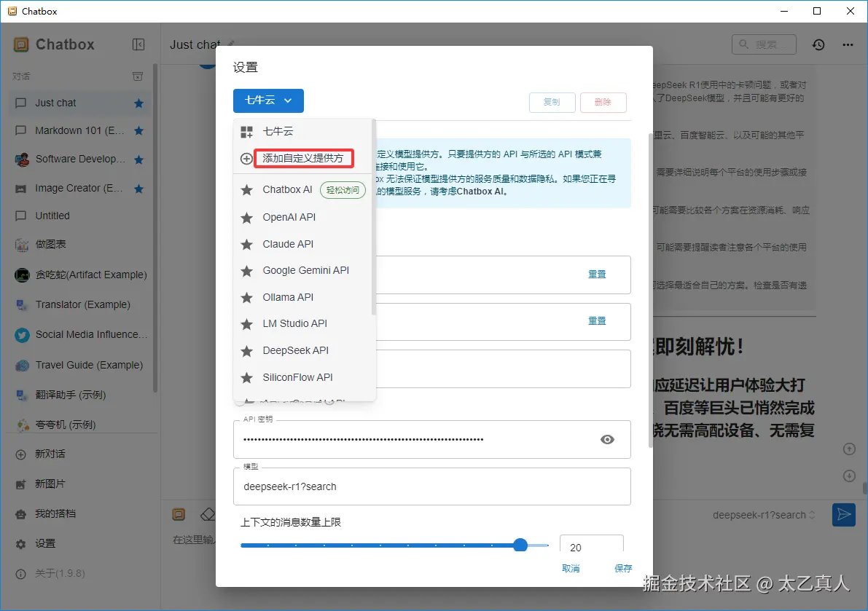Click the Chatbox logo in sidebar header
Screen dimensions: 868x611
click(21, 44)
